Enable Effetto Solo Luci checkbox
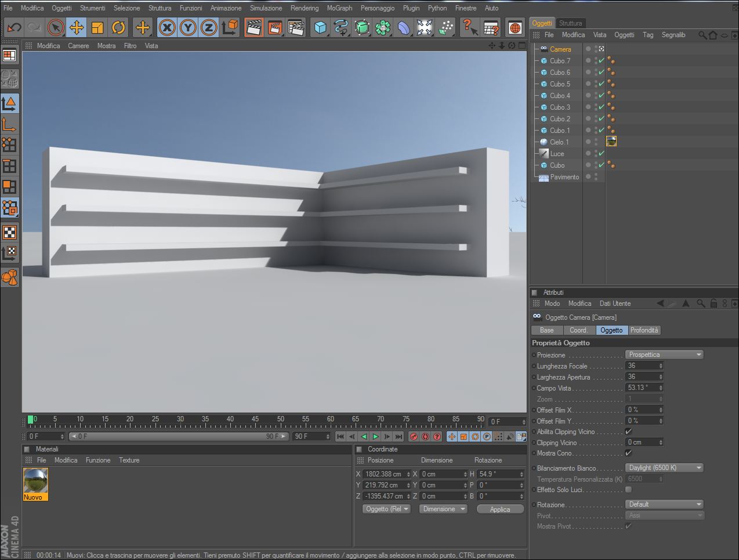 [628, 490]
